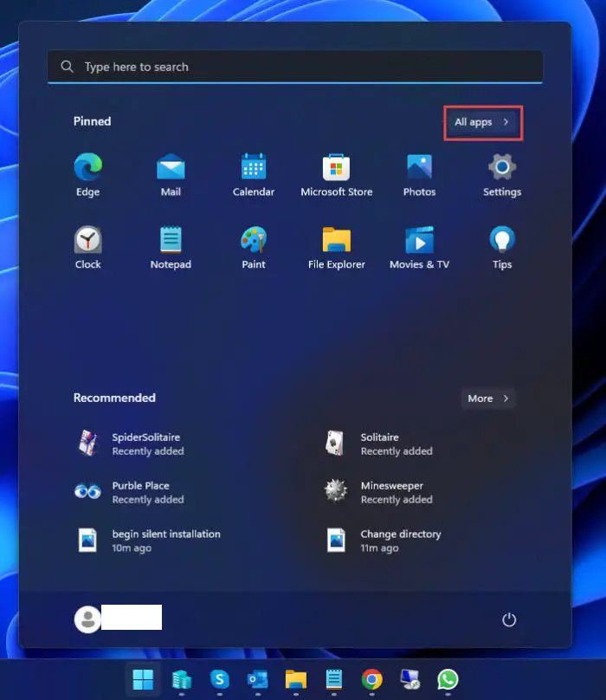
Task: Open Purble Place from Recommended
Action: 129,492
